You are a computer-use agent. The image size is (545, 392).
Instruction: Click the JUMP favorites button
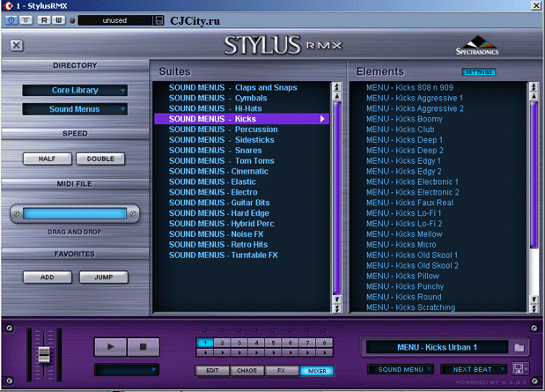click(x=104, y=277)
